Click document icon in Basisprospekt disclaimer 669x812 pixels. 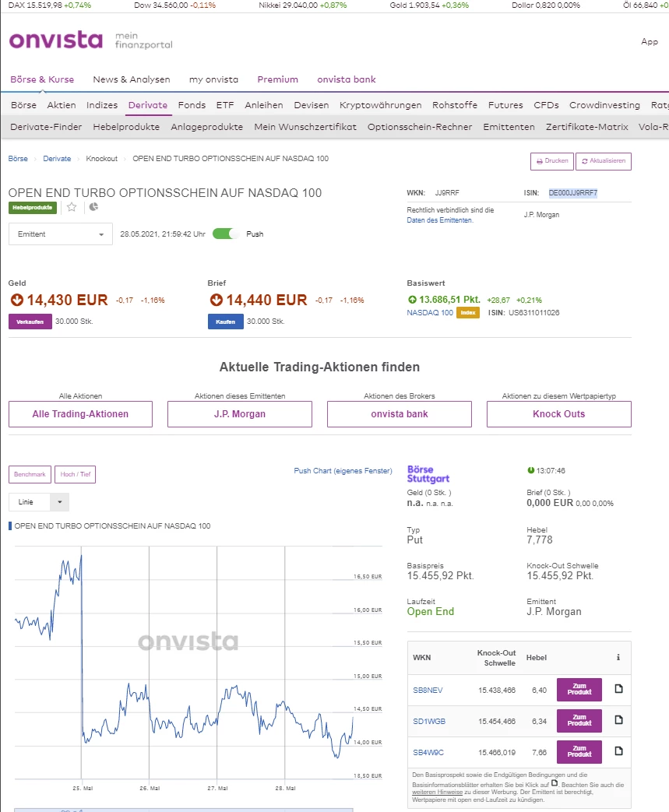pyautogui.click(x=555, y=783)
